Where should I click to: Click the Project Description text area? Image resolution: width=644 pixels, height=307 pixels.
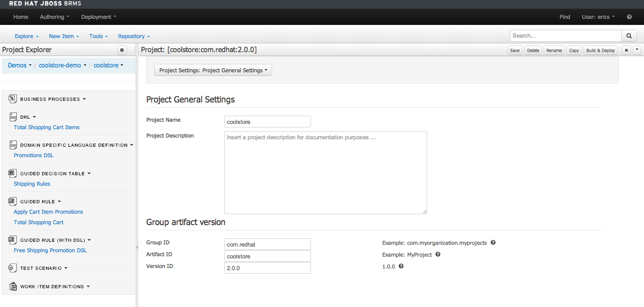[x=326, y=173]
